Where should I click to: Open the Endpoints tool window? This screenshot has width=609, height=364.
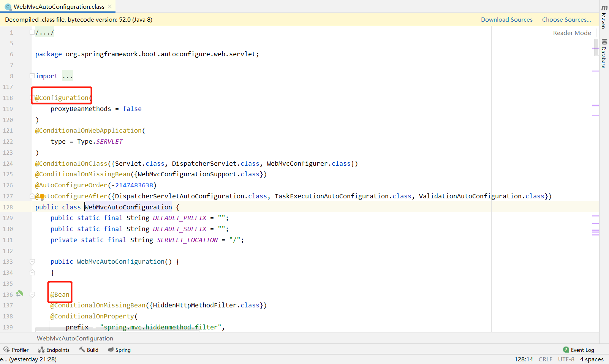(x=54, y=350)
